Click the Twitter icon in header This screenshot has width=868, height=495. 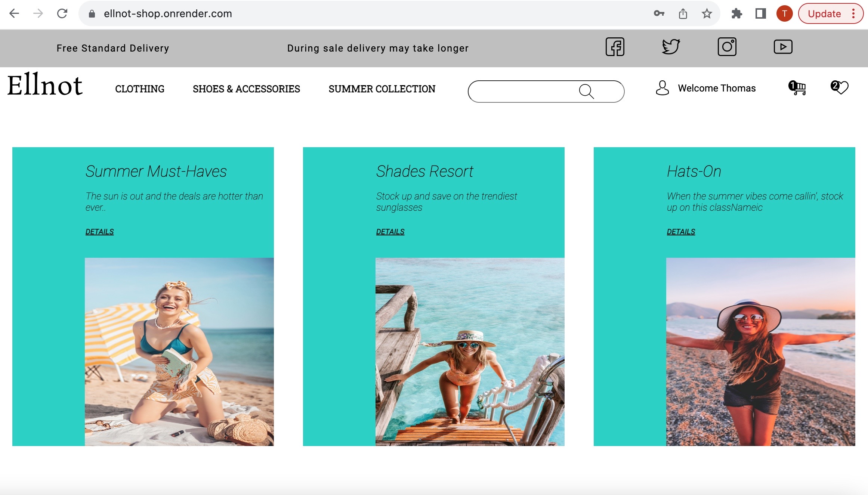[x=670, y=47]
